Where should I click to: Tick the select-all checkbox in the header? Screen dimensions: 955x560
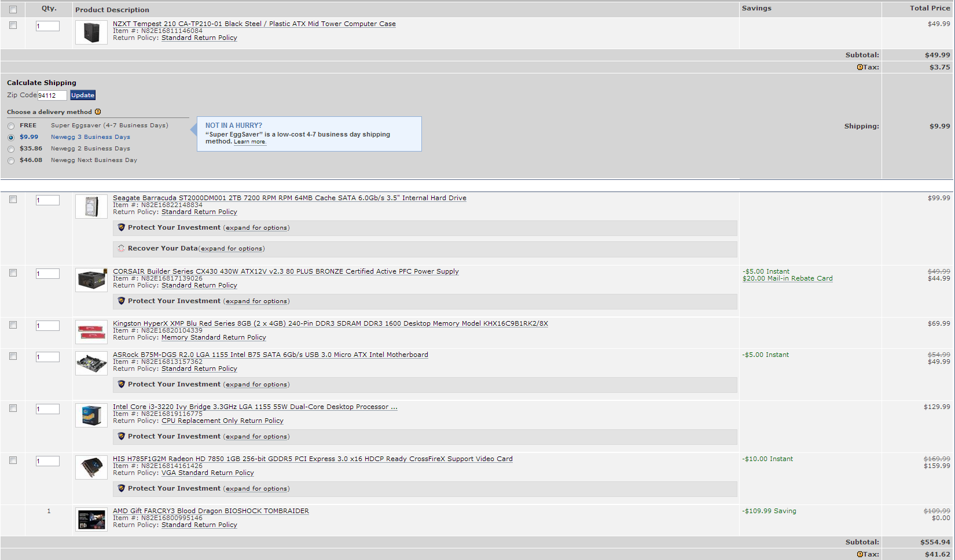13,9
